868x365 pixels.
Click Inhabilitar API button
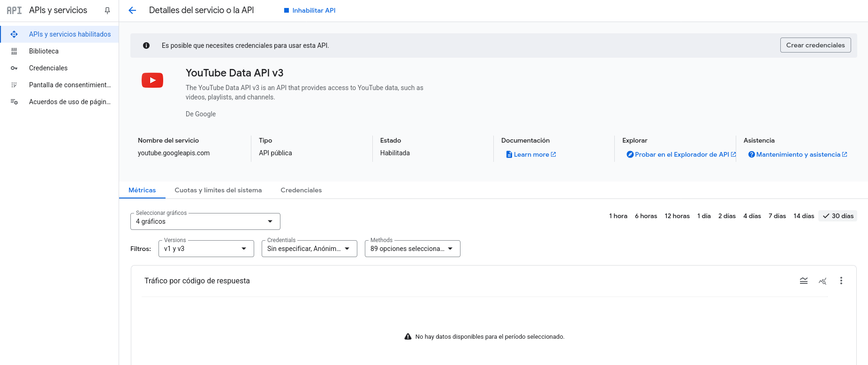coord(309,10)
